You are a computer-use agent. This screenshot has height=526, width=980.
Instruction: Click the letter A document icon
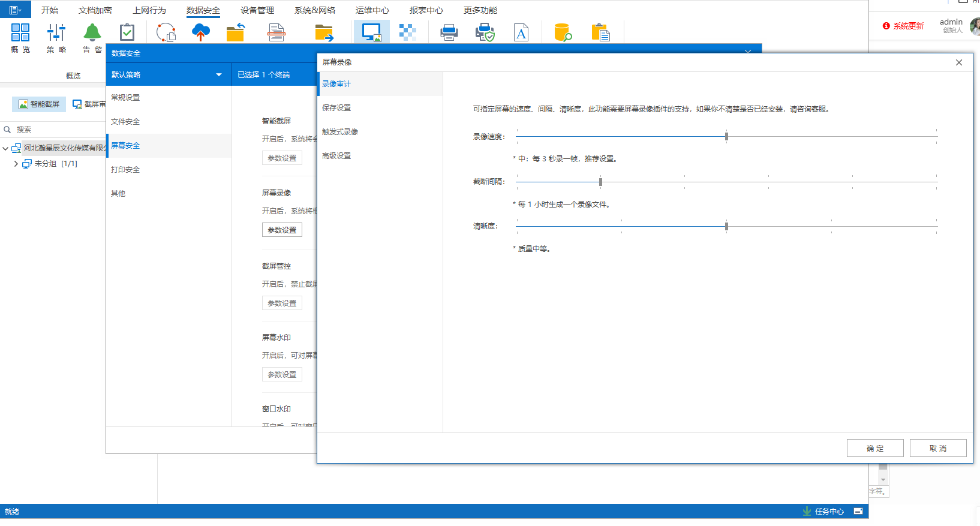(521, 32)
